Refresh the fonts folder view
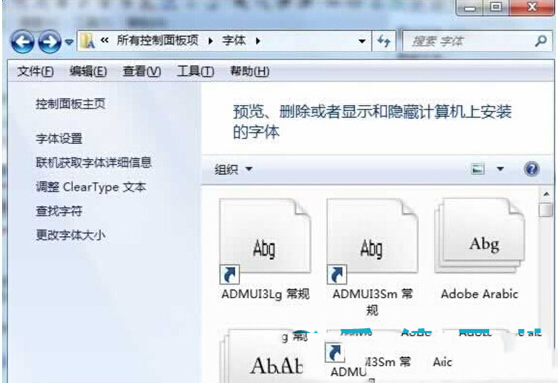This screenshot has width=558, height=383. point(384,41)
